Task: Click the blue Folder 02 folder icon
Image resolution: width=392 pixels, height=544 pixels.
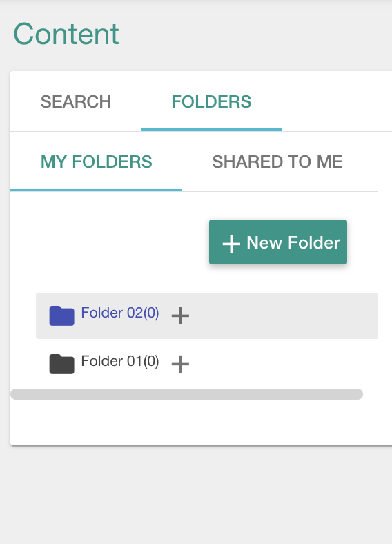Action: 61,315
